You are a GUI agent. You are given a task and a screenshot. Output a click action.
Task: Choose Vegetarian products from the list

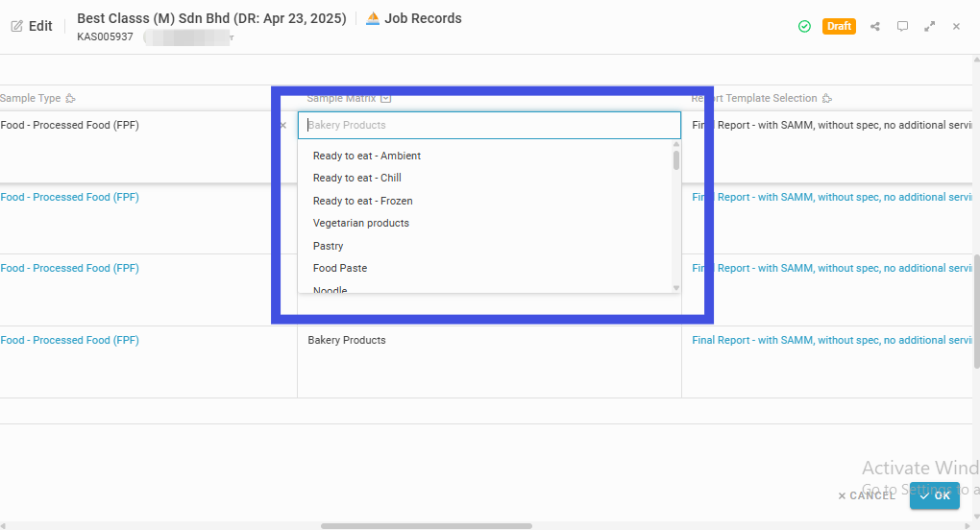[x=361, y=223]
